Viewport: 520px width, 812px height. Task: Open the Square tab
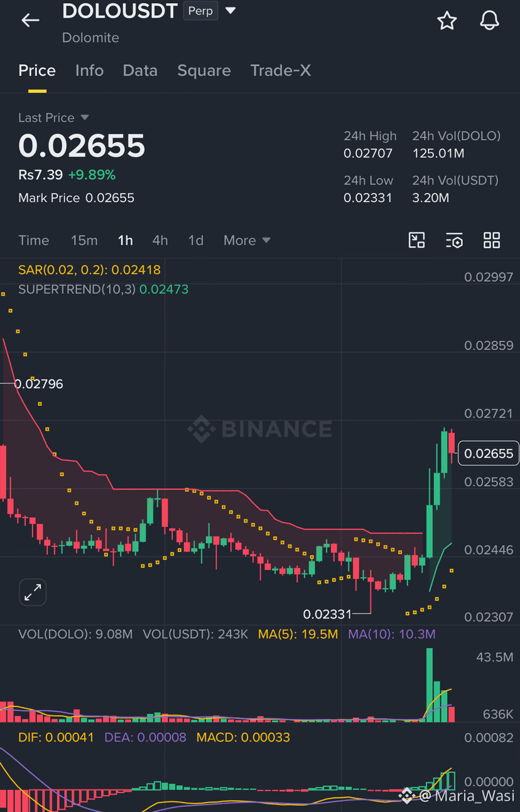(204, 70)
